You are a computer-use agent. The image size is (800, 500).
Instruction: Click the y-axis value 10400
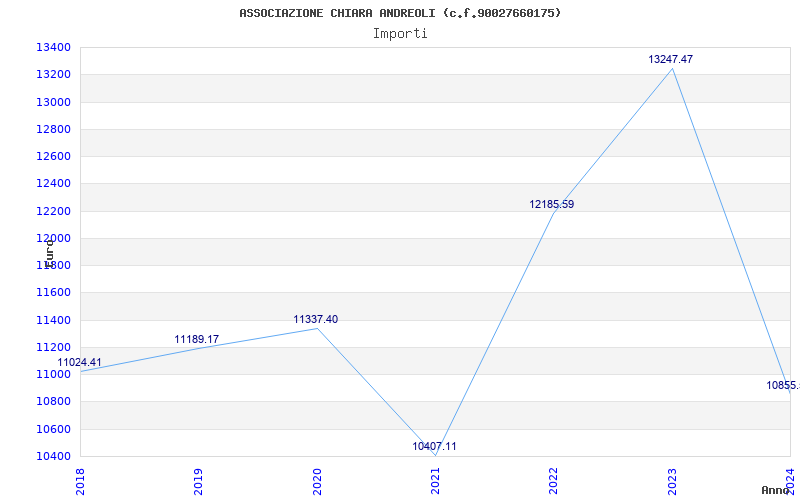pyautogui.click(x=53, y=456)
